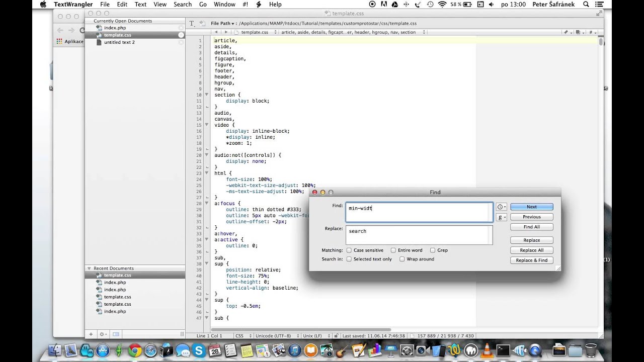
Task: Go to previous document with back arrow
Action: click(x=216, y=32)
